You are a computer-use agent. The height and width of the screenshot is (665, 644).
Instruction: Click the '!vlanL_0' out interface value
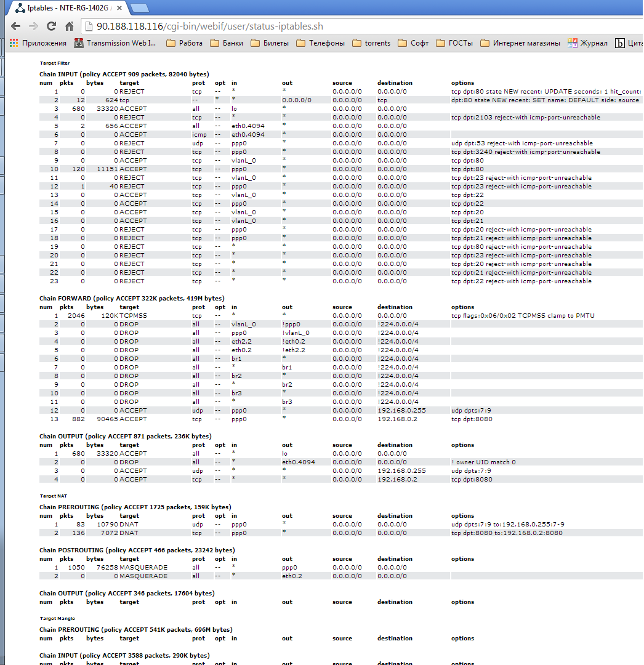(x=296, y=333)
